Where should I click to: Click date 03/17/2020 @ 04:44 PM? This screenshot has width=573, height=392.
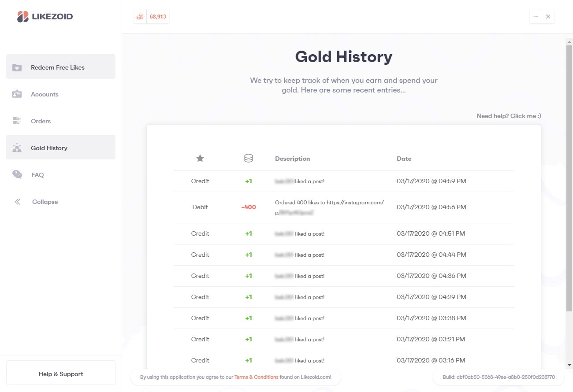coord(431,255)
